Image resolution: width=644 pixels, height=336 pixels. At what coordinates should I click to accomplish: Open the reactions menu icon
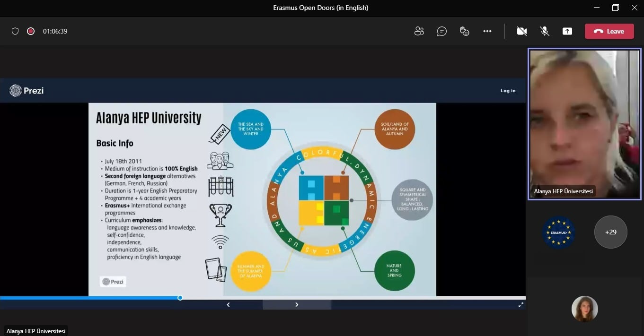click(464, 31)
